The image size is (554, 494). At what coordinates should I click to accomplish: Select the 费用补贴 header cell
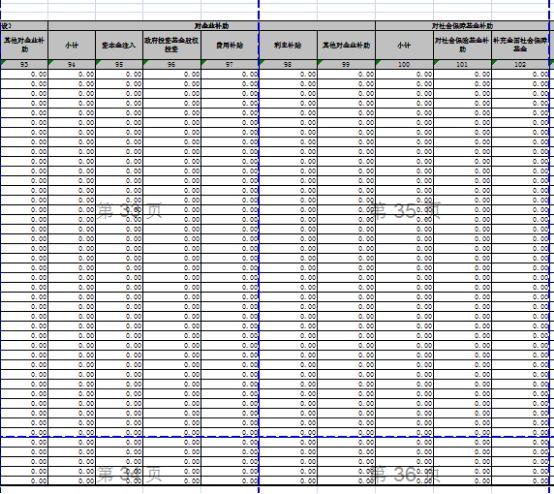coord(230,45)
